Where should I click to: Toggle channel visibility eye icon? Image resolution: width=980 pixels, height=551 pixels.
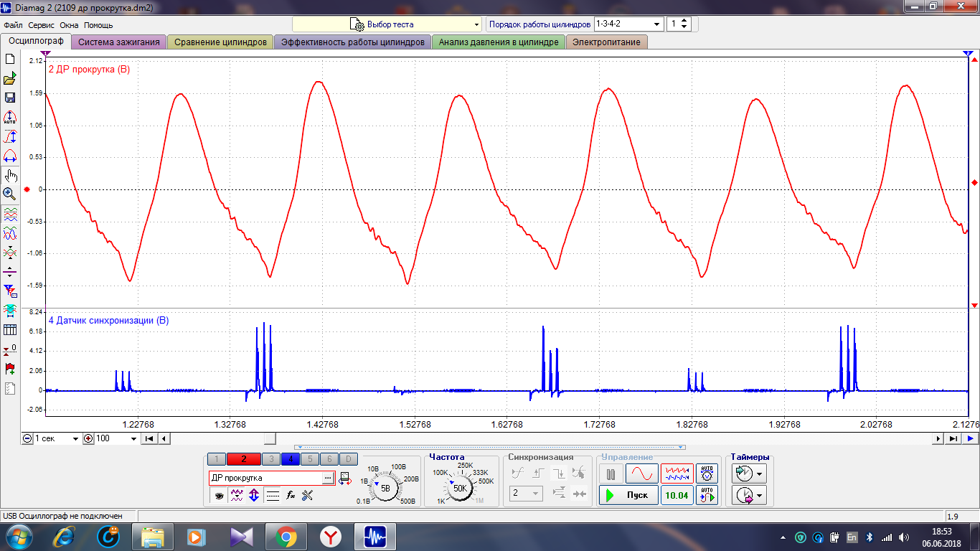(218, 494)
